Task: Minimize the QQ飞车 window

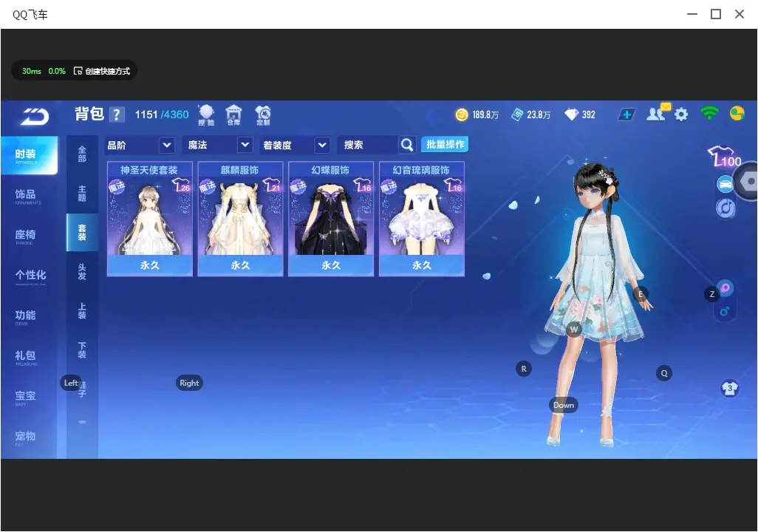Action: point(692,14)
